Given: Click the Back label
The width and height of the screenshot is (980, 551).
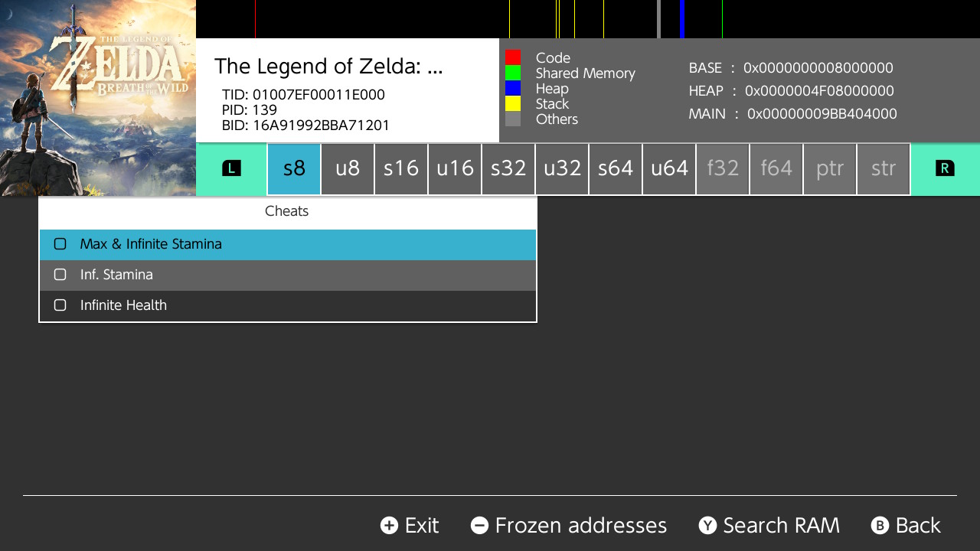Looking at the screenshot, I should click(918, 525).
